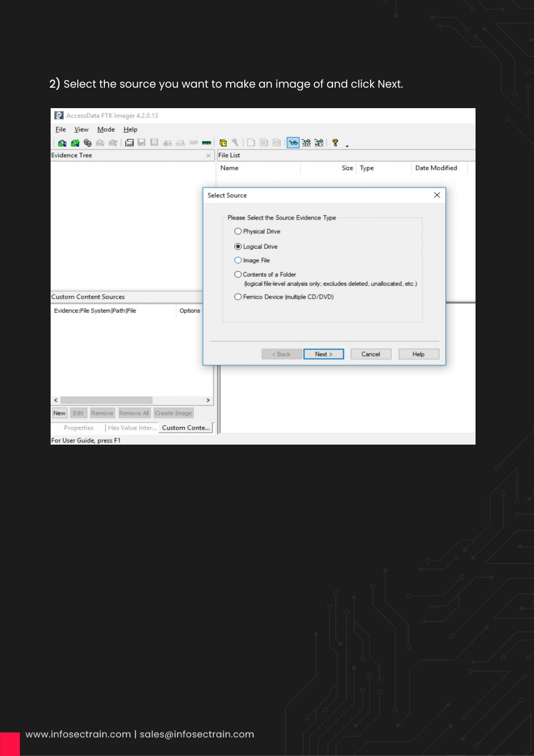The image size is (534, 756).
Task: Click Add to Custom Content Image icon
Action: 168,143
